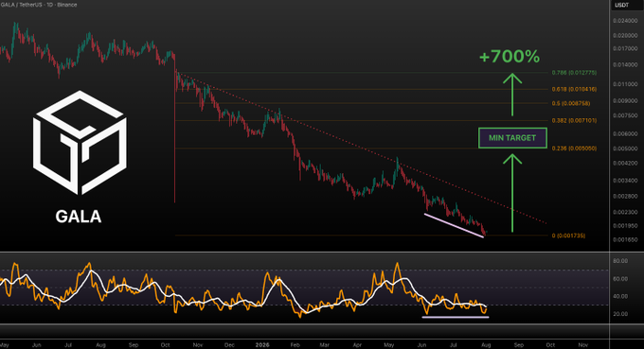Select the 0.786 (0.012775) Fibonacci label
This screenshot has height=349, width=644.
coord(574,73)
